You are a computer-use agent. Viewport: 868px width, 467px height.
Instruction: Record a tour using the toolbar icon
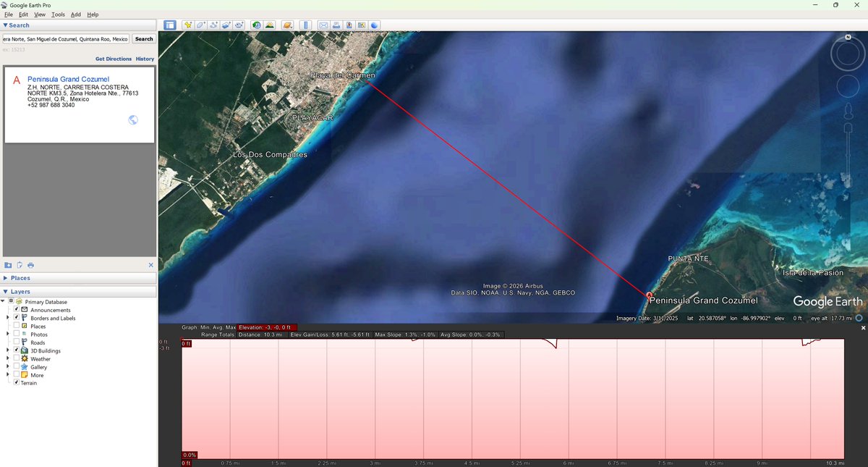(x=239, y=25)
